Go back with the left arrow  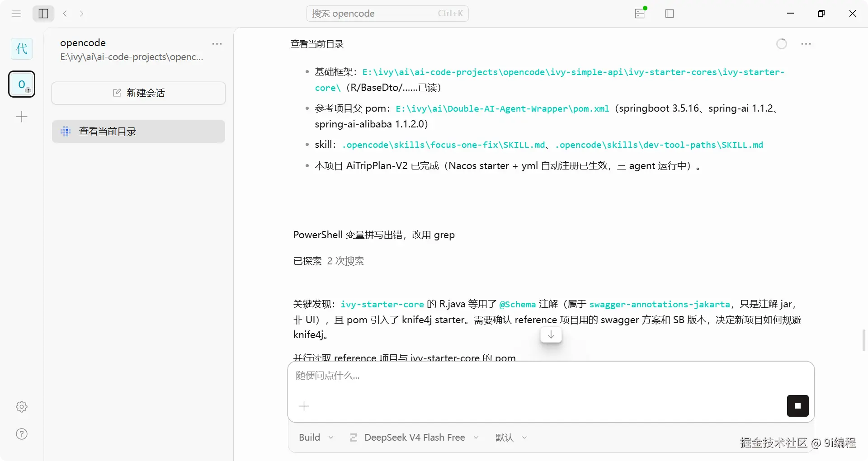(x=66, y=14)
